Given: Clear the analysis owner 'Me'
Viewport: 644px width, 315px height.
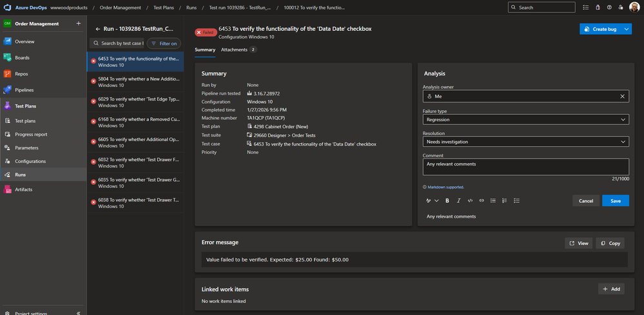Looking at the screenshot, I should coord(622,96).
